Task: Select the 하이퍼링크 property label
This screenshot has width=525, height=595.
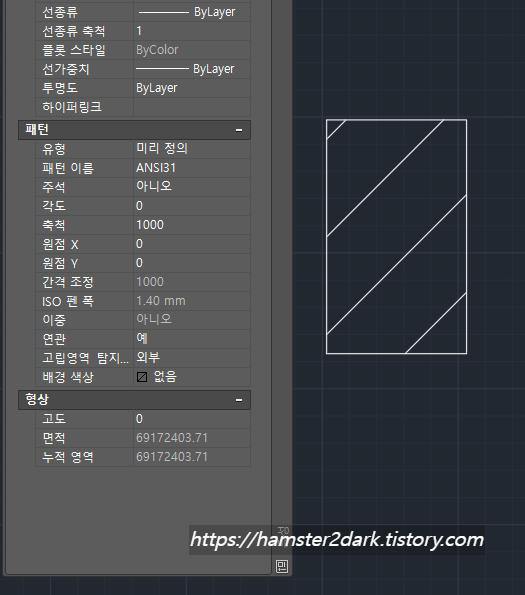Action: [72, 107]
